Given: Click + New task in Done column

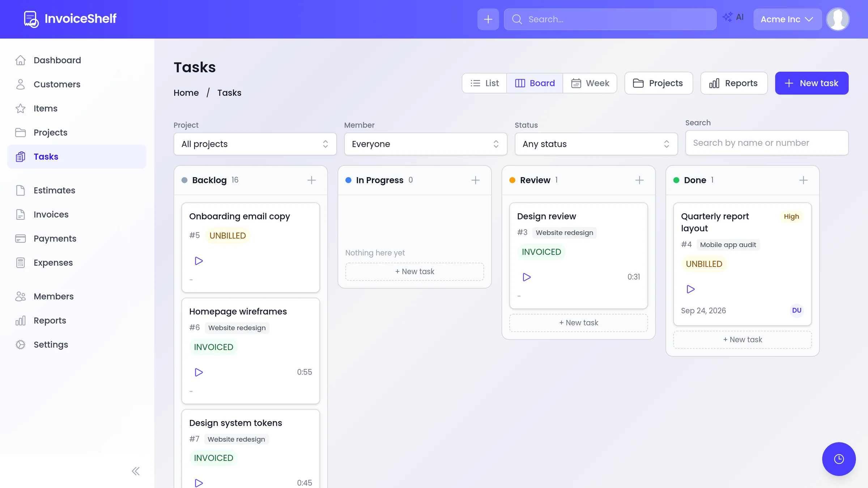Looking at the screenshot, I should point(743,340).
